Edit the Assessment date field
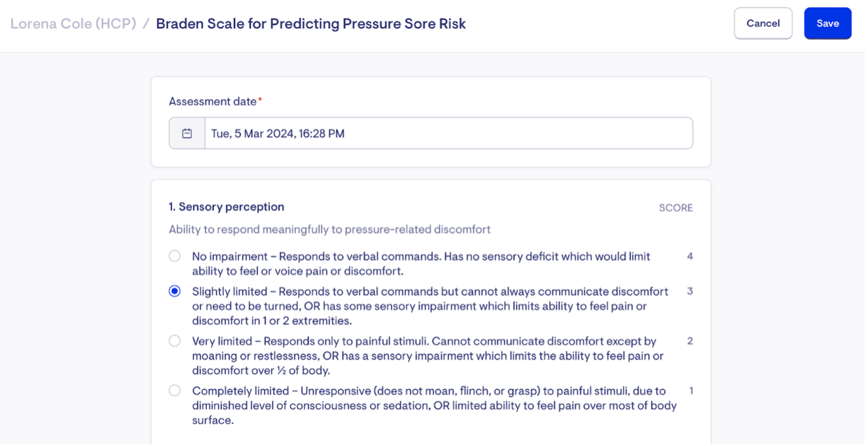Screen dimensions: 868x446 tap(448, 134)
